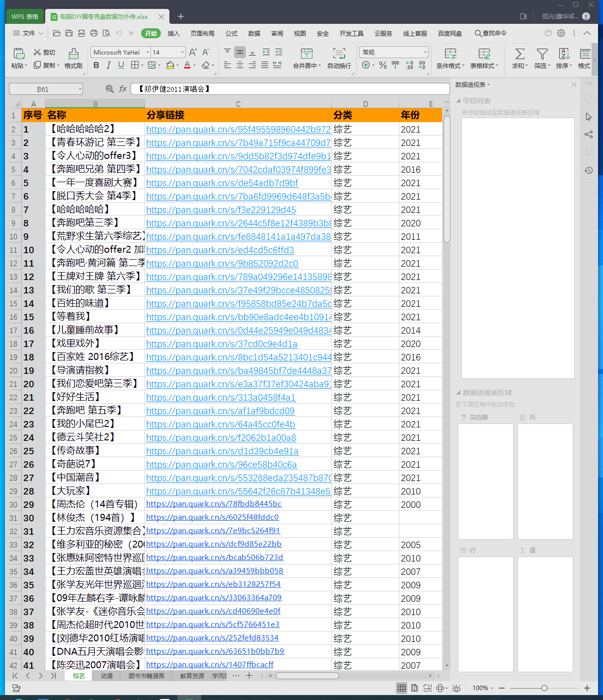Image resolution: width=603 pixels, height=700 pixels.
Task: Save the workbook with the floppy icon
Action: pyautogui.click(x=69, y=33)
